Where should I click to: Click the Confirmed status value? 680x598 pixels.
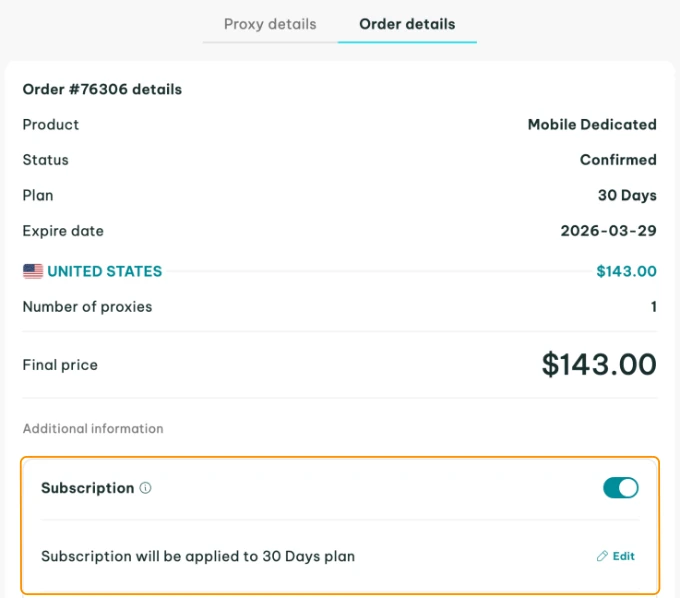click(x=618, y=160)
